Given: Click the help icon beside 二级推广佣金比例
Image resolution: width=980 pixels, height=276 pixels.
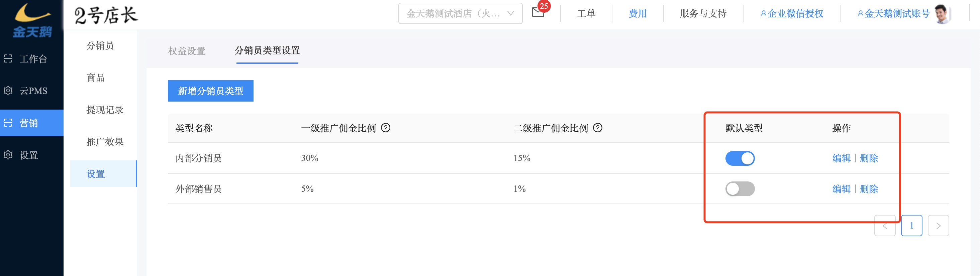Looking at the screenshot, I should [598, 128].
